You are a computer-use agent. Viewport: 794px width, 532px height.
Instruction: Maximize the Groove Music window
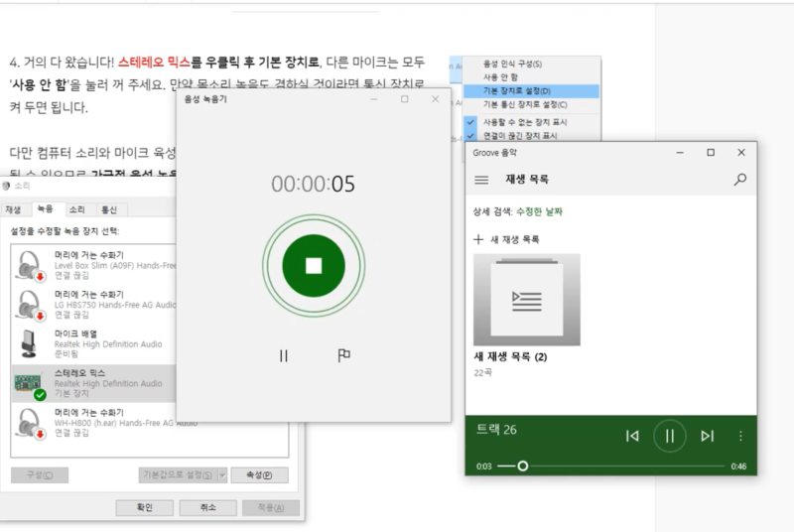(711, 153)
